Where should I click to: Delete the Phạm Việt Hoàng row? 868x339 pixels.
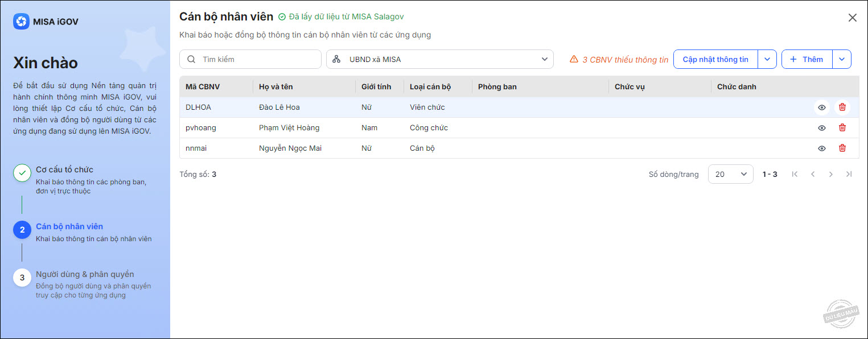(x=842, y=127)
